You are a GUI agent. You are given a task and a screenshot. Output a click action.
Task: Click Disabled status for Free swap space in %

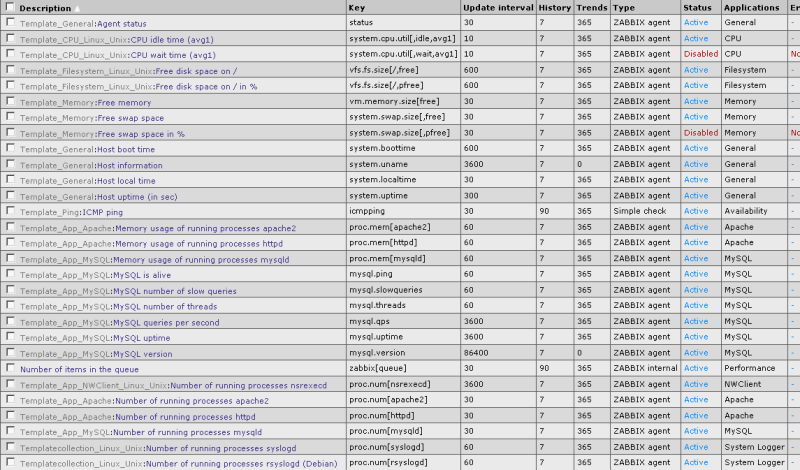pyautogui.click(x=701, y=132)
